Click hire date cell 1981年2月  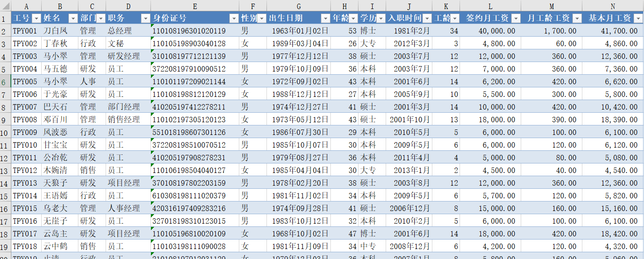point(409,31)
